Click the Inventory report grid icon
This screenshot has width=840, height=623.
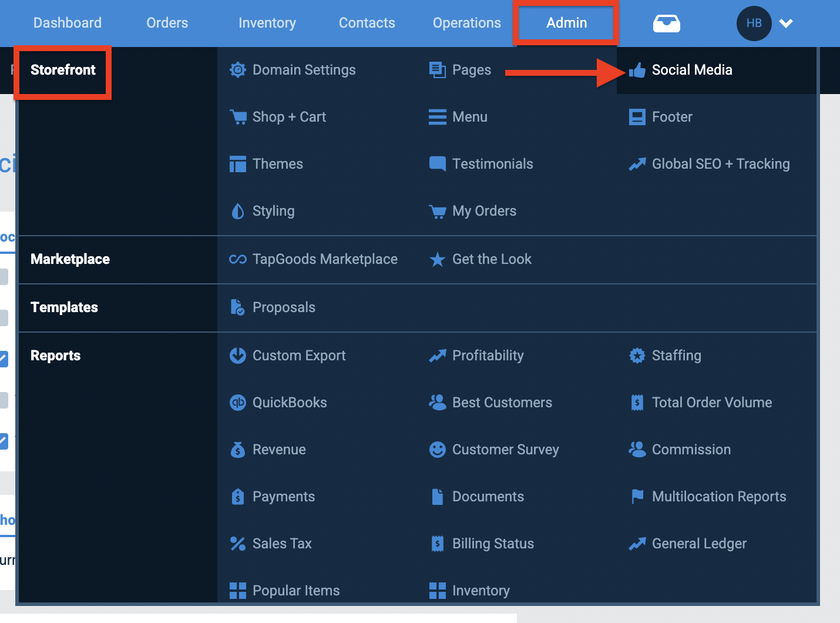[437, 591]
